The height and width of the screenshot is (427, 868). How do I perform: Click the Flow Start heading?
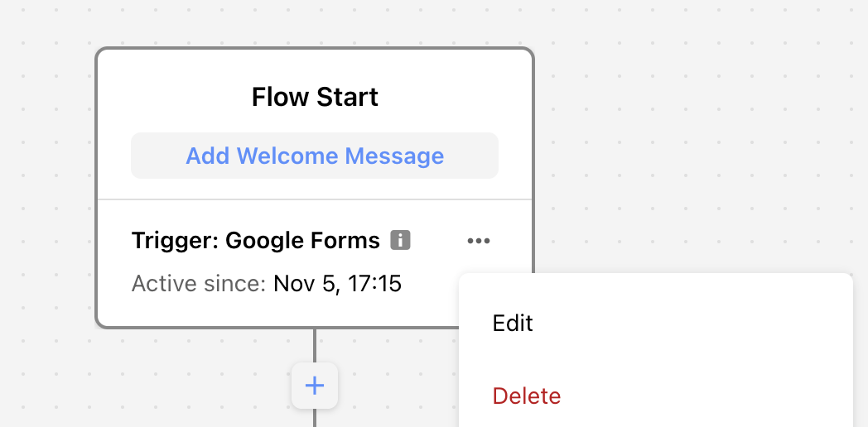click(315, 97)
